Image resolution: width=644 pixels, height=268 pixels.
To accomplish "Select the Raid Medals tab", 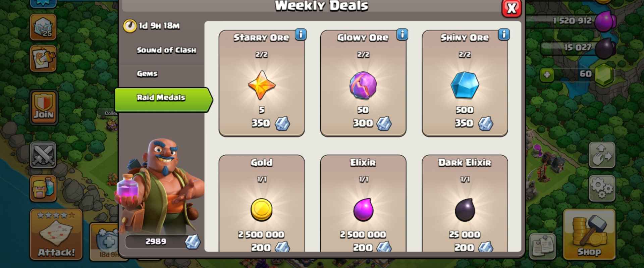I will pos(164,99).
